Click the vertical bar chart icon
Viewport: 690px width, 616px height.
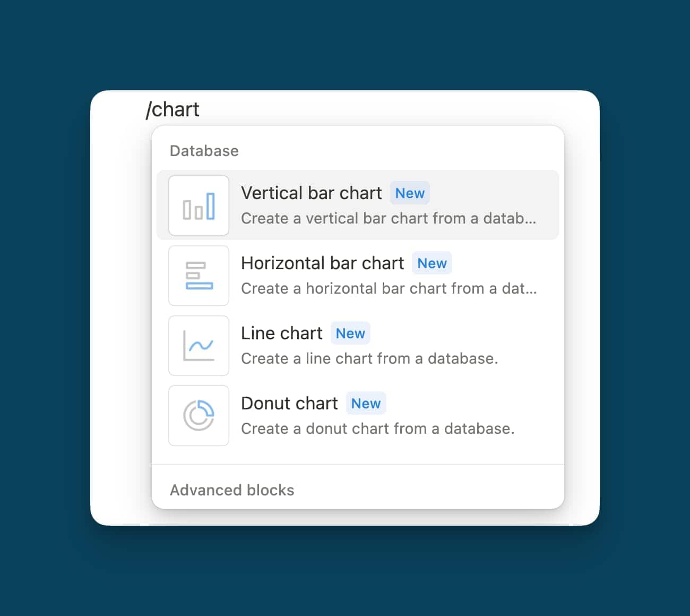(199, 206)
